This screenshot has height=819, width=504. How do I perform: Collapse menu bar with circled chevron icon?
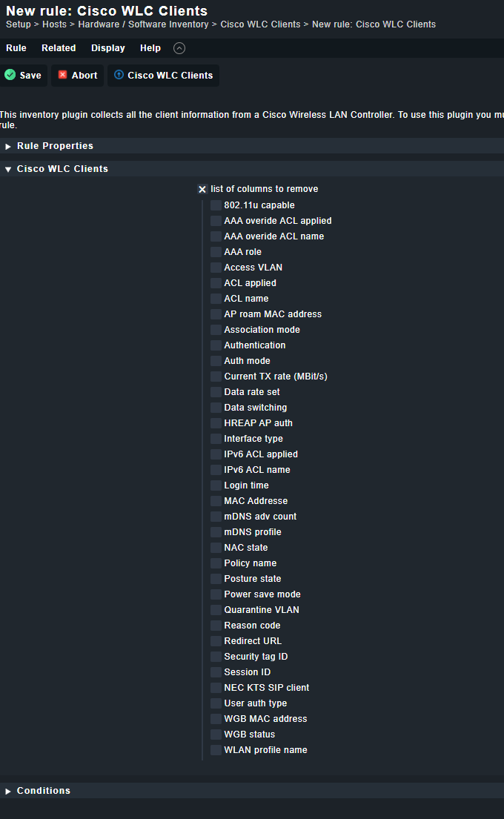click(179, 48)
